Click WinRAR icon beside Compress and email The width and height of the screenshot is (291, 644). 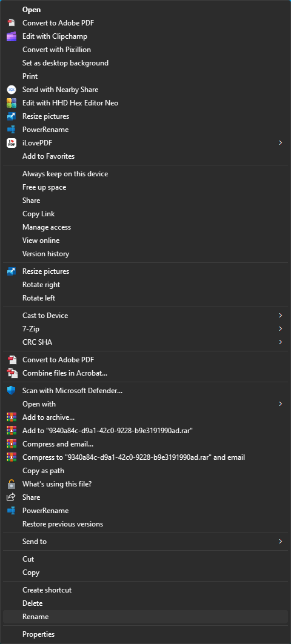(x=12, y=444)
